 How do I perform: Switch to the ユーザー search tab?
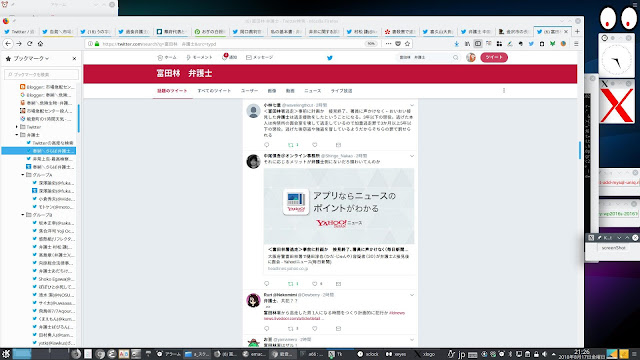(x=249, y=91)
